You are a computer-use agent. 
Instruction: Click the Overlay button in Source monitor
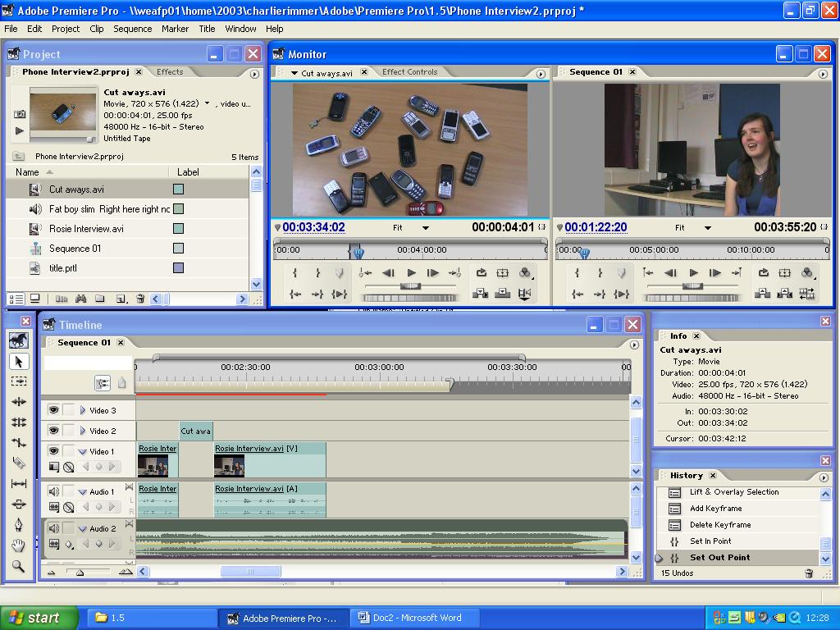pos(503,293)
